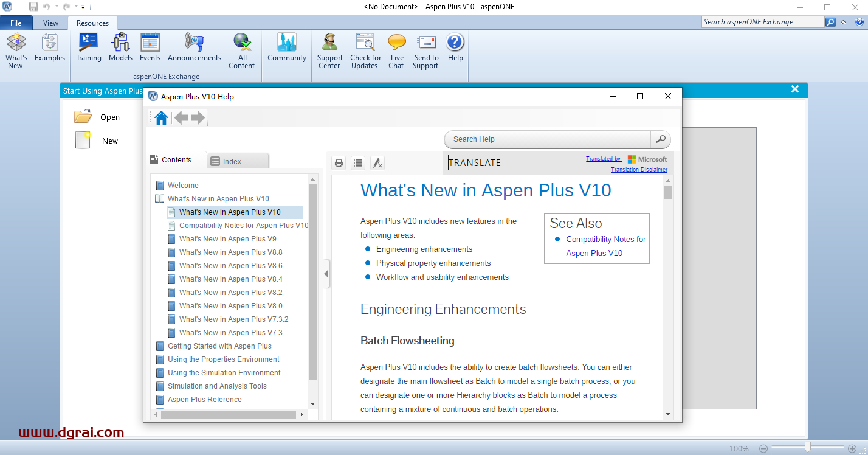
Task: Click the Translated by link
Action: (604, 159)
